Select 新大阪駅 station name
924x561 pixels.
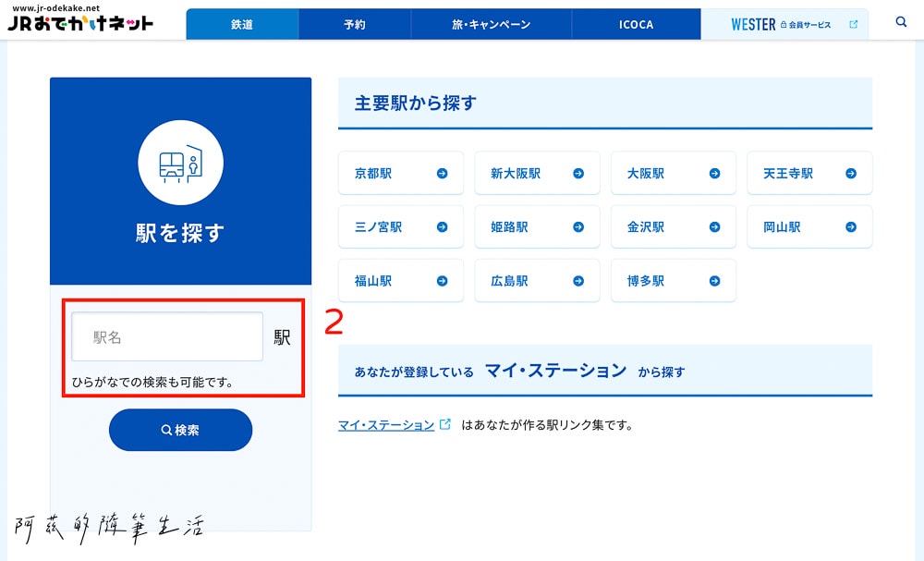point(516,173)
